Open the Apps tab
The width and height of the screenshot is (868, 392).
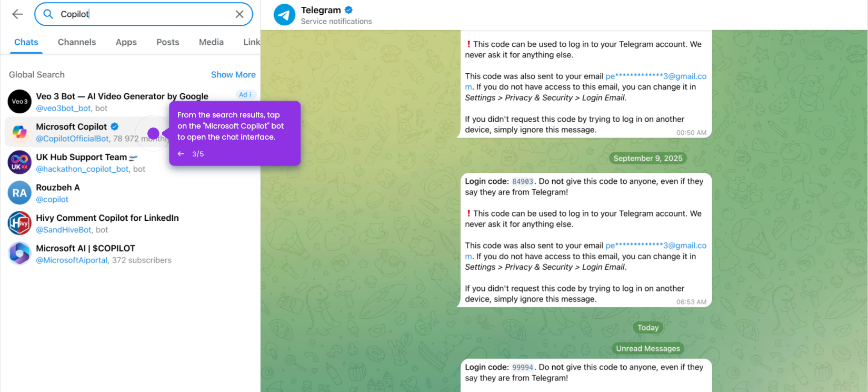coord(126,42)
